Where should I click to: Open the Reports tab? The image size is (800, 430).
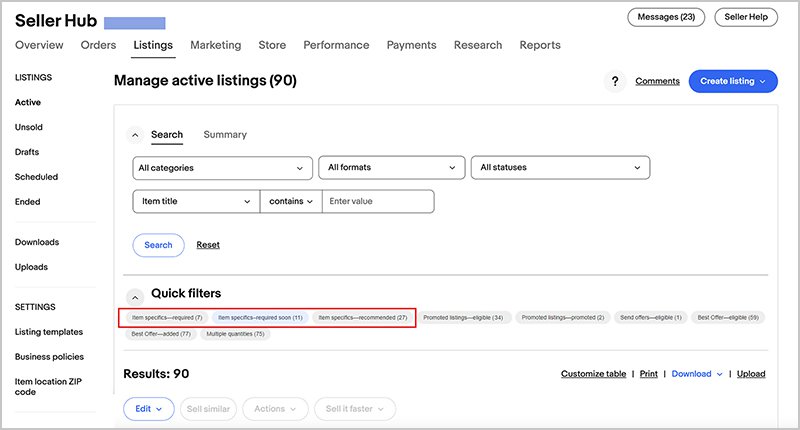click(x=540, y=45)
